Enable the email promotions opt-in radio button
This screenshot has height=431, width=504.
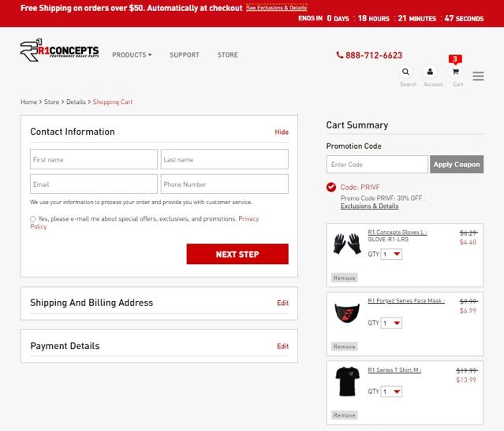[x=33, y=219]
